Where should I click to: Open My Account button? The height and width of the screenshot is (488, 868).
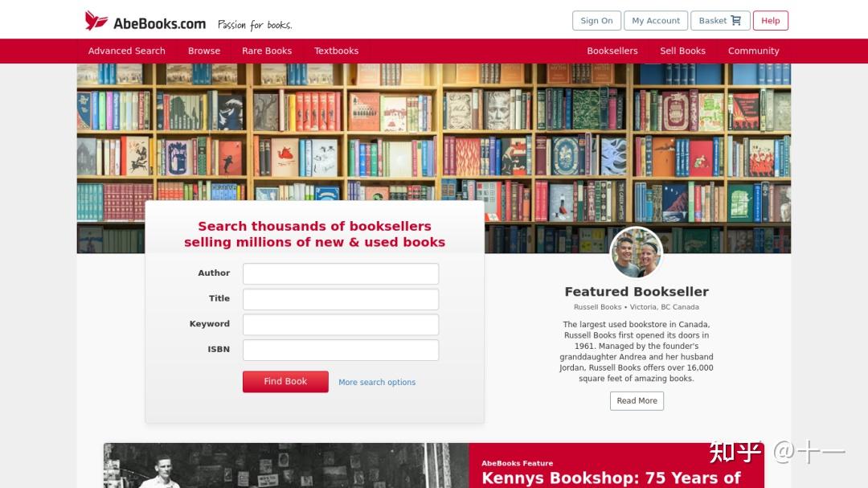[656, 20]
